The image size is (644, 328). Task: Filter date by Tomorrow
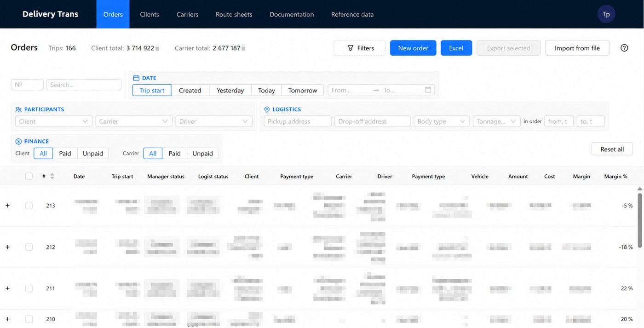tap(303, 90)
